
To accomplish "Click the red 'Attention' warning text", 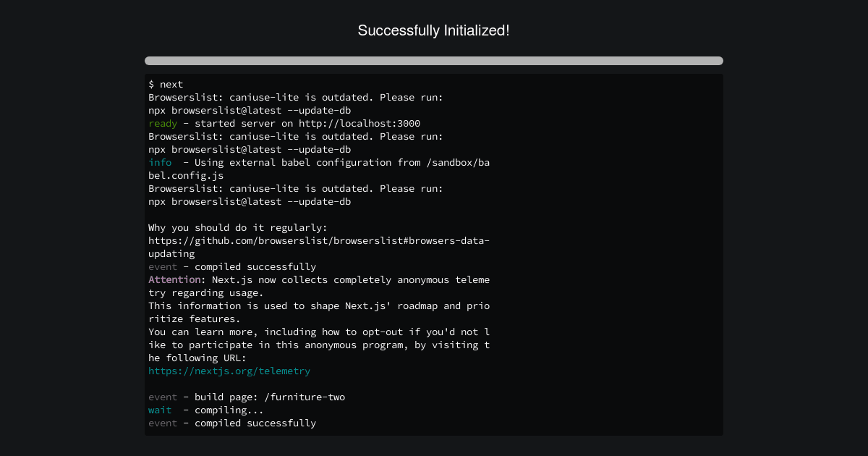I will point(174,279).
